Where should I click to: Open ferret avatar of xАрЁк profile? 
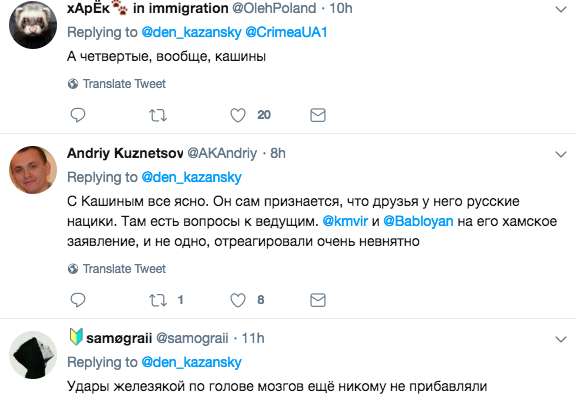click(x=33, y=25)
